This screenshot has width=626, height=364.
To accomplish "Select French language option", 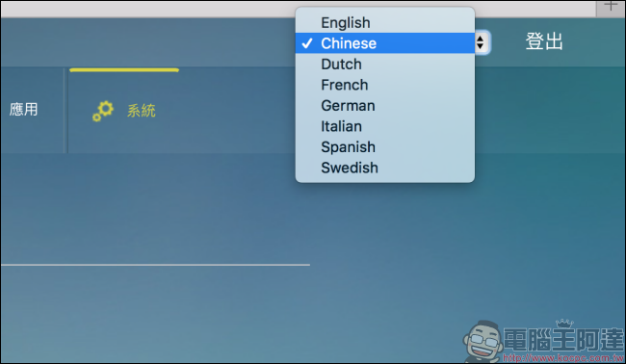I will click(x=385, y=85).
